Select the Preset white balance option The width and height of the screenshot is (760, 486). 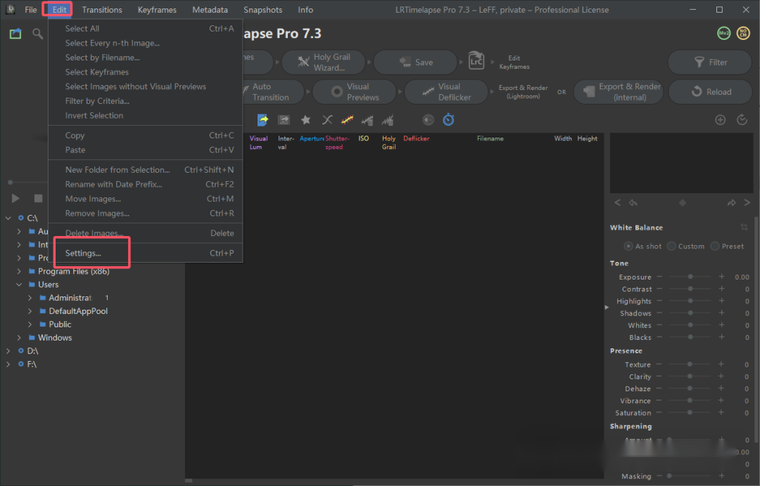tap(715, 246)
